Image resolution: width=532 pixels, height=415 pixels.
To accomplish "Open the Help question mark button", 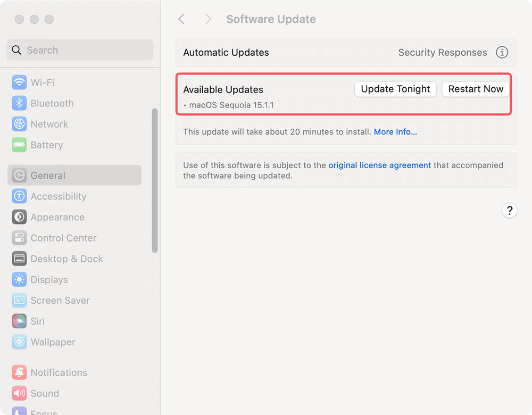I will coord(509,211).
